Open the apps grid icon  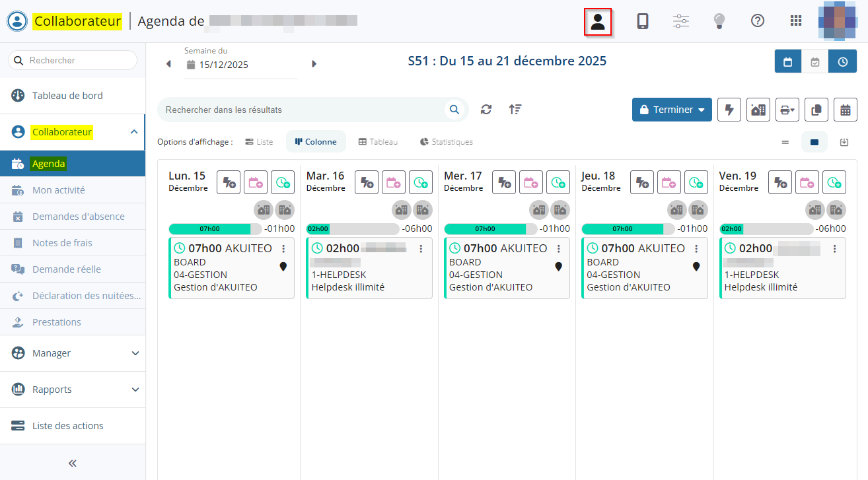pyautogui.click(x=796, y=21)
